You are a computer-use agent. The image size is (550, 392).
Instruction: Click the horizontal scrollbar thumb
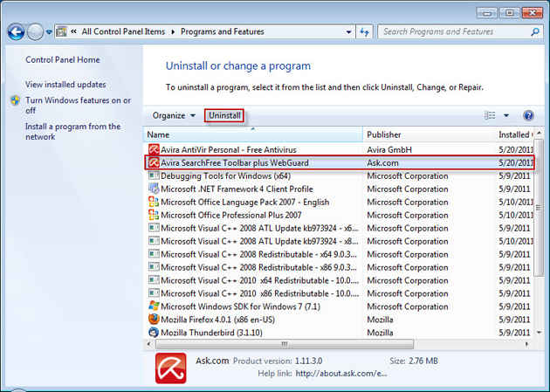285,344
